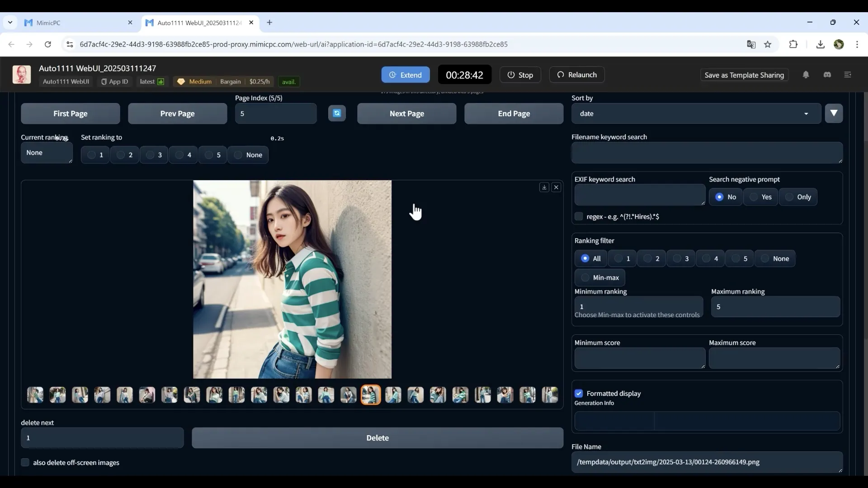
Task: Open the notifications bell
Action: (806, 75)
